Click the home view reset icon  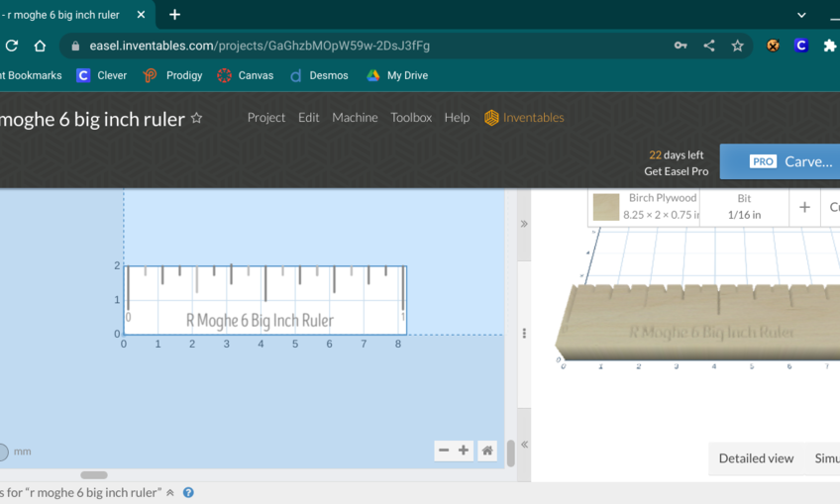pyautogui.click(x=487, y=451)
